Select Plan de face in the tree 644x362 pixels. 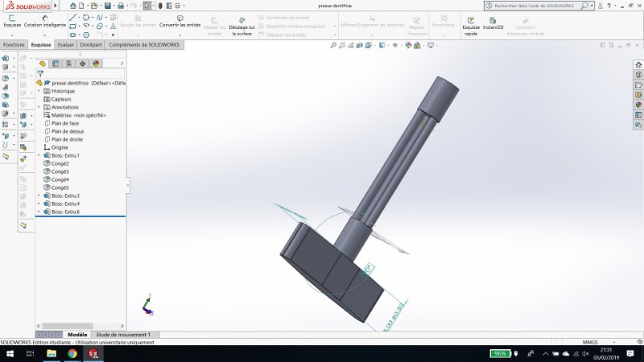pyautogui.click(x=65, y=123)
